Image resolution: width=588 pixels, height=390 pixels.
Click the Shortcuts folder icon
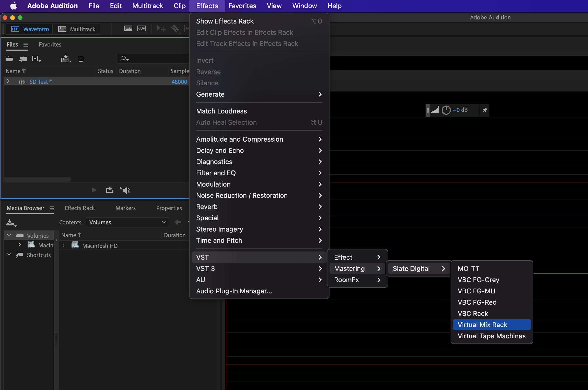pyautogui.click(x=20, y=255)
